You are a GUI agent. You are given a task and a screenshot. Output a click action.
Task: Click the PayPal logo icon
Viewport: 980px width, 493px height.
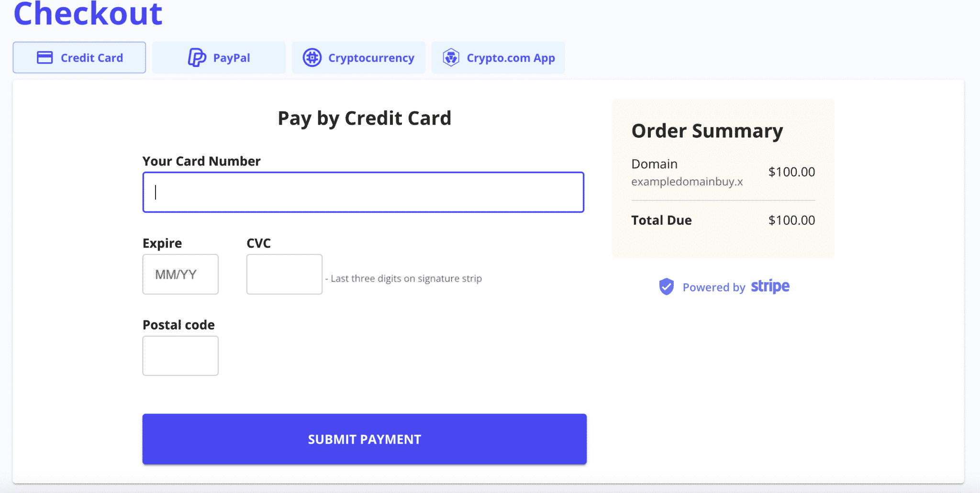click(196, 57)
